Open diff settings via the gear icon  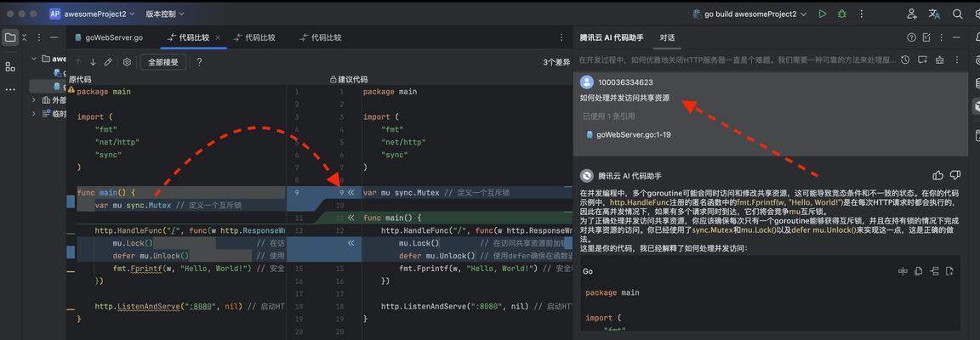127,62
